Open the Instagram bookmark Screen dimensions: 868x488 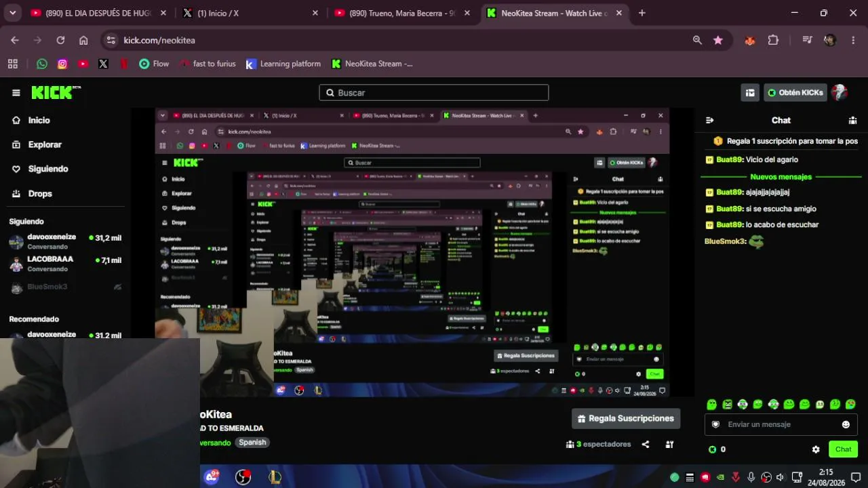62,64
